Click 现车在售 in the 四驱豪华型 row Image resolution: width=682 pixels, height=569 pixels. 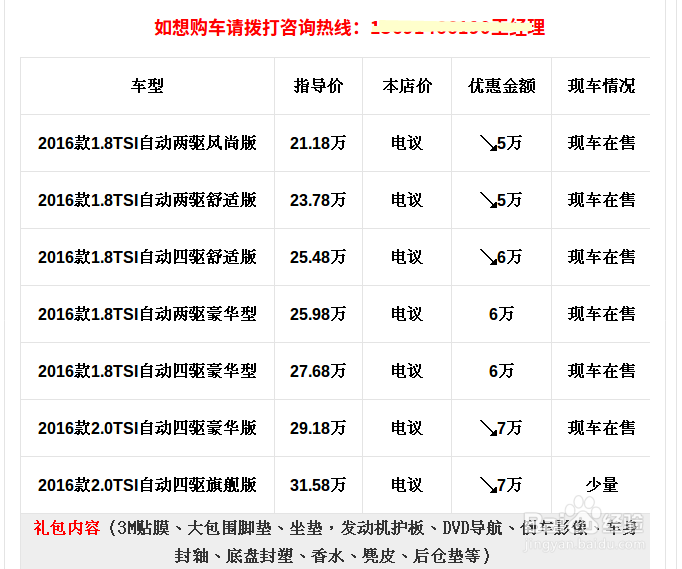coord(601,371)
